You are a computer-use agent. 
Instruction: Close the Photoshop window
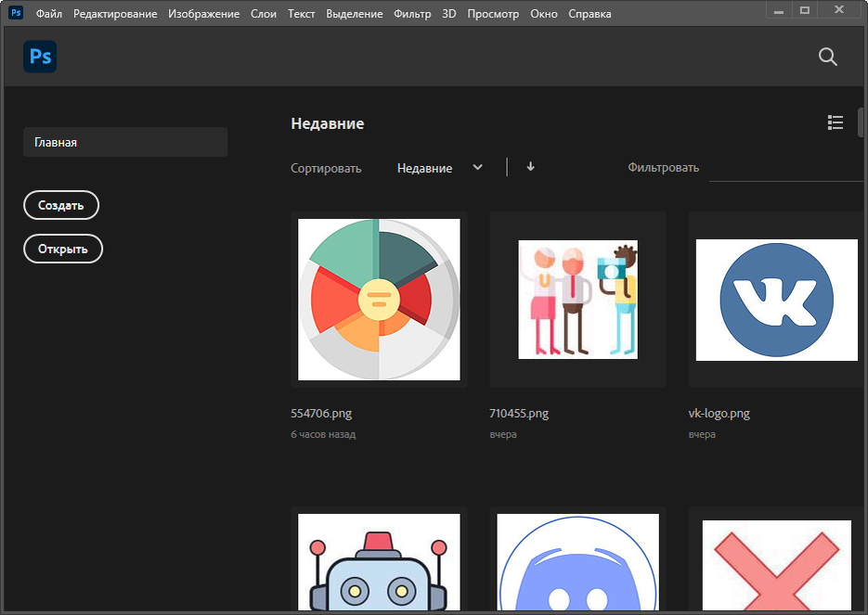(839, 10)
